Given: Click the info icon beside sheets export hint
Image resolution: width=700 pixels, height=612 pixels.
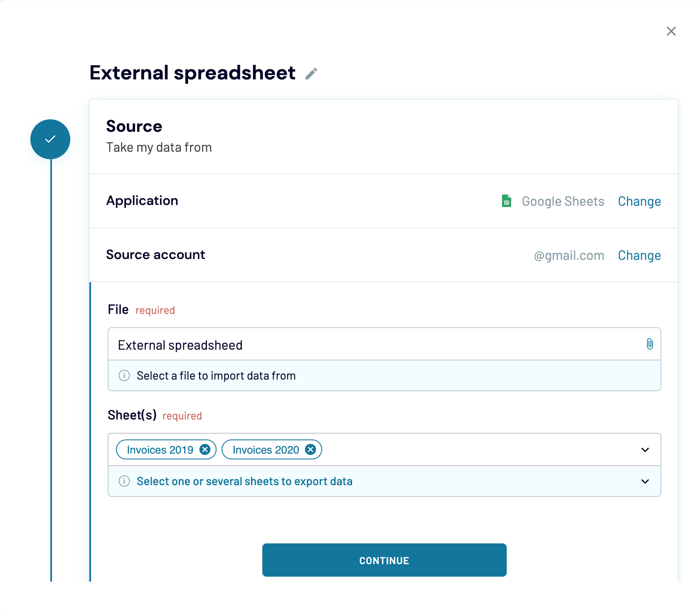Looking at the screenshot, I should pos(124,481).
